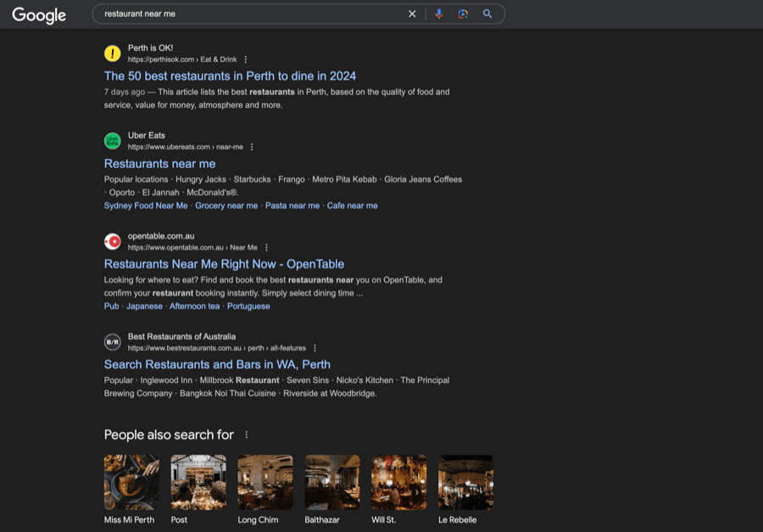
Task: Select the Balthazar thumbnail
Action: tap(332, 482)
